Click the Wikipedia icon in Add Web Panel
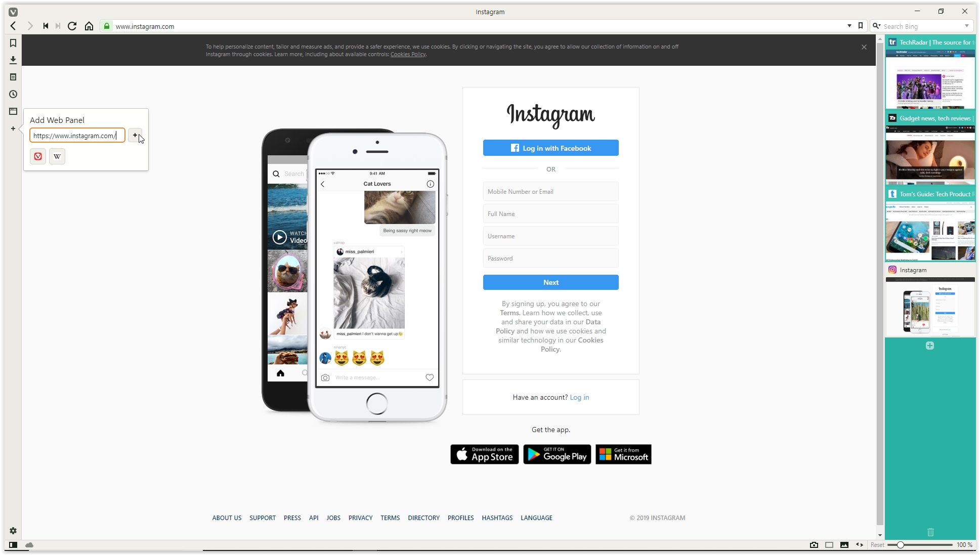 click(57, 156)
